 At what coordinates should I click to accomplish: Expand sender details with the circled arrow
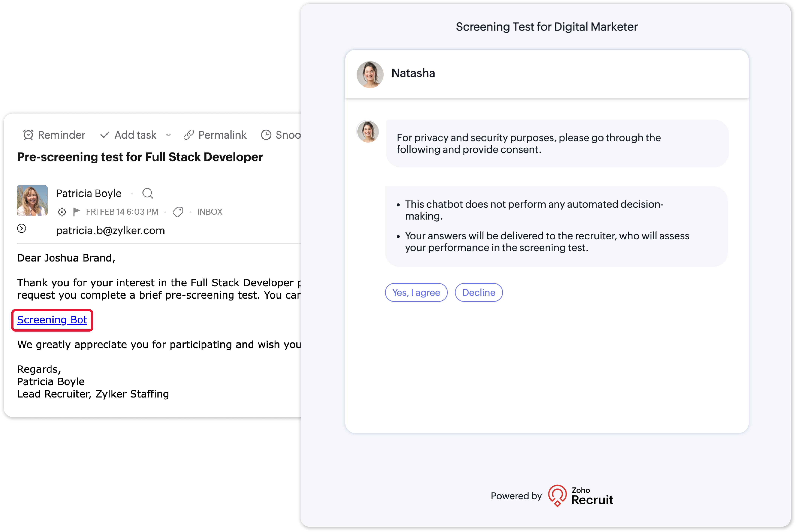[x=22, y=229]
